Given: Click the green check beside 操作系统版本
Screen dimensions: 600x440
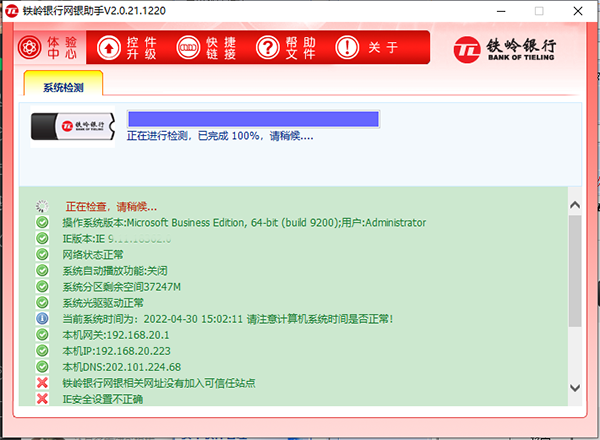Looking at the screenshot, I should pyautogui.click(x=42, y=222).
